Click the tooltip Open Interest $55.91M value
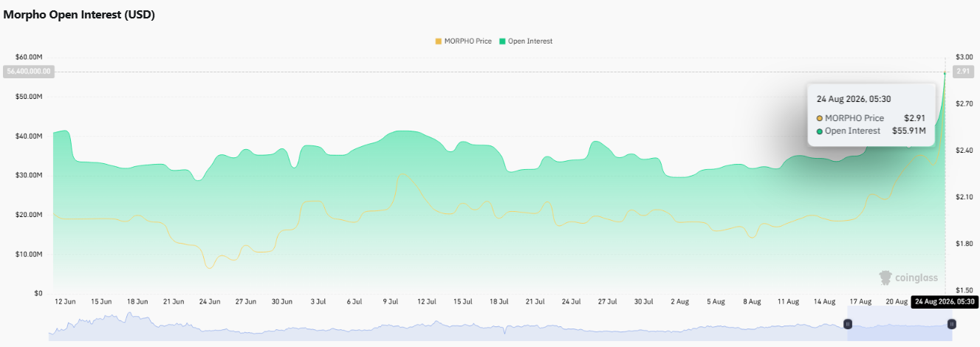This screenshot has height=347, width=980. coord(909,131)
